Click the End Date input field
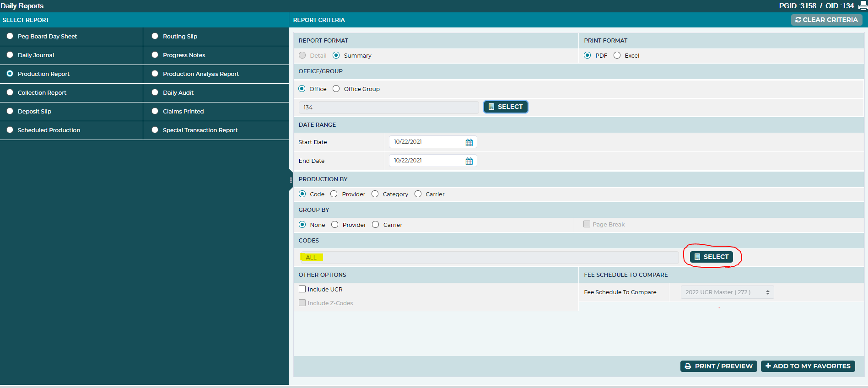Image resolution: width=868 pixels, height=388 pixels. click(x=433, y=161)
